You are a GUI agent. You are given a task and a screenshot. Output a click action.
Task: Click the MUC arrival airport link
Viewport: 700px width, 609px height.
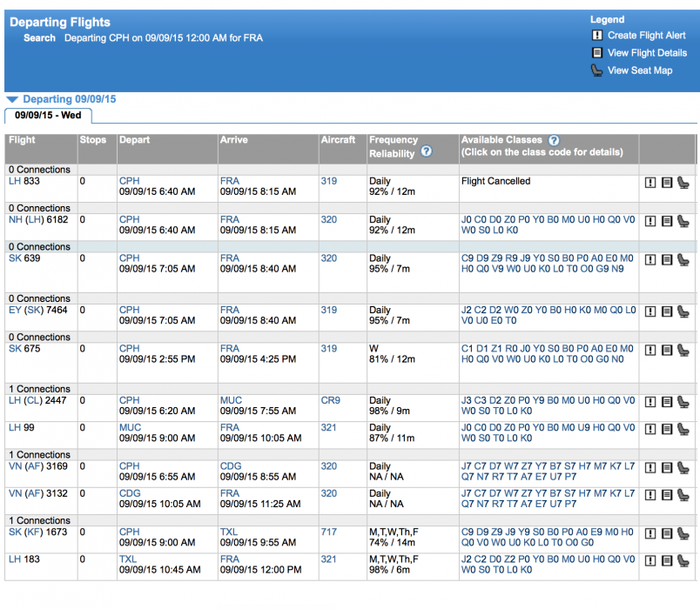231,401
